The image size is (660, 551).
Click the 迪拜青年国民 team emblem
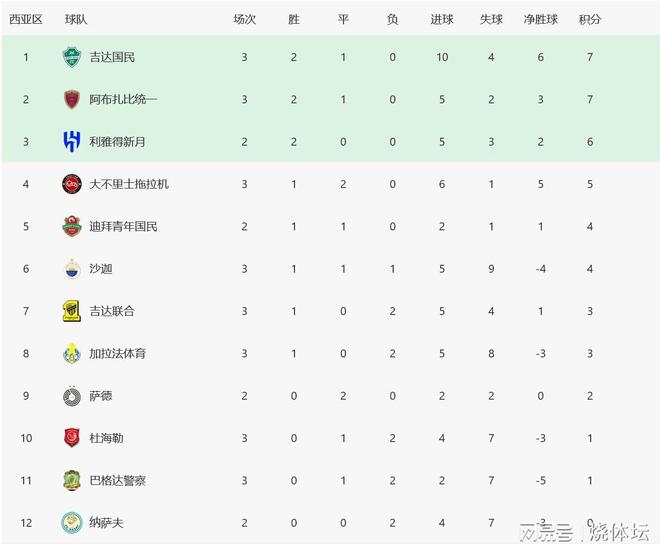[71, 226]
